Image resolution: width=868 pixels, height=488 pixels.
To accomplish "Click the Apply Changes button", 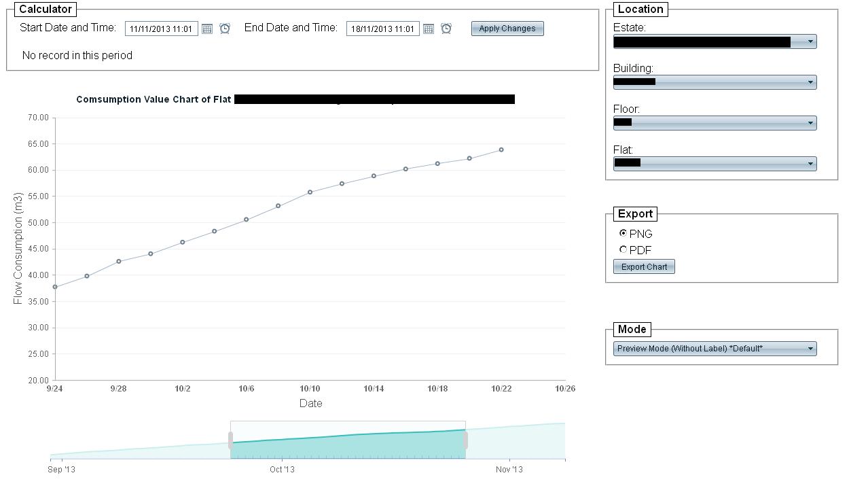I will pyautogui.click(x=507, y=29).
